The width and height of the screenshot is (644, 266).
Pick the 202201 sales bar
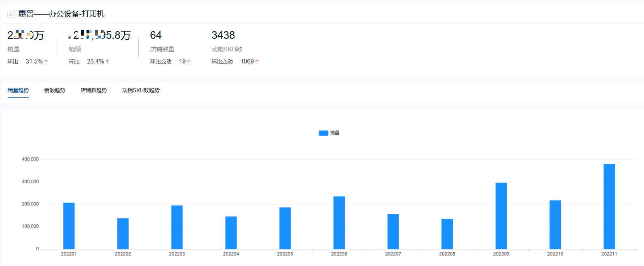[69, 226]
